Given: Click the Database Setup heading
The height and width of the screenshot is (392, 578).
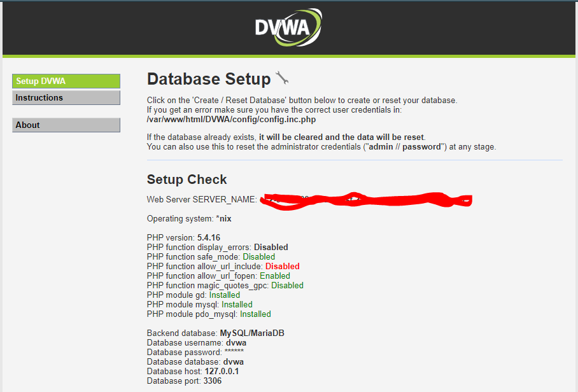Looking at the screenshot, I should [209, 79].
